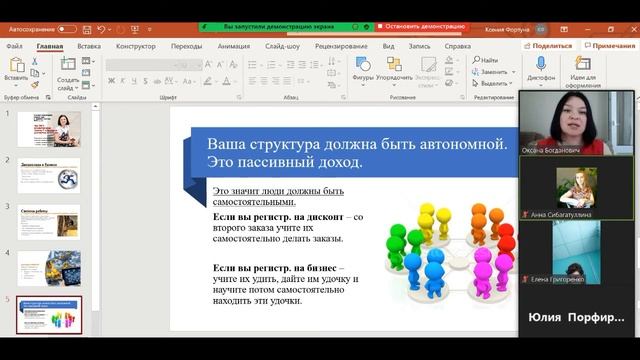The width and height of the screenshot is (640, 360).
Task: Expand the Вставить paste options arrow
Action: point(16,85)
